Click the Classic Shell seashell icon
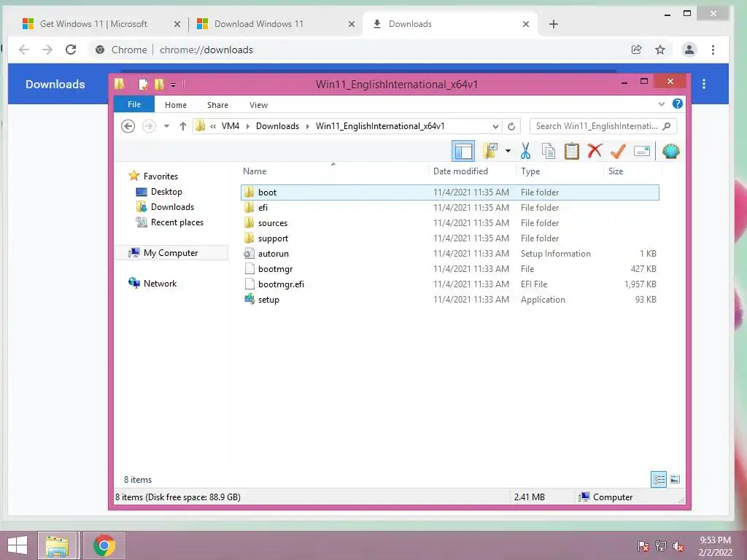Image resolution: width=747 pixels, height=560 pixels. (670, 152)
